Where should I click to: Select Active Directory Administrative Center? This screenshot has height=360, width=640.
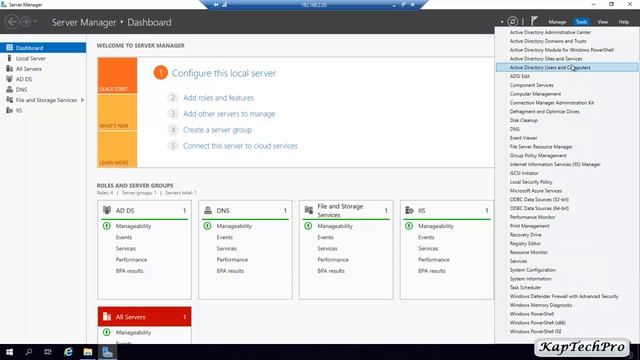(550, 32)
